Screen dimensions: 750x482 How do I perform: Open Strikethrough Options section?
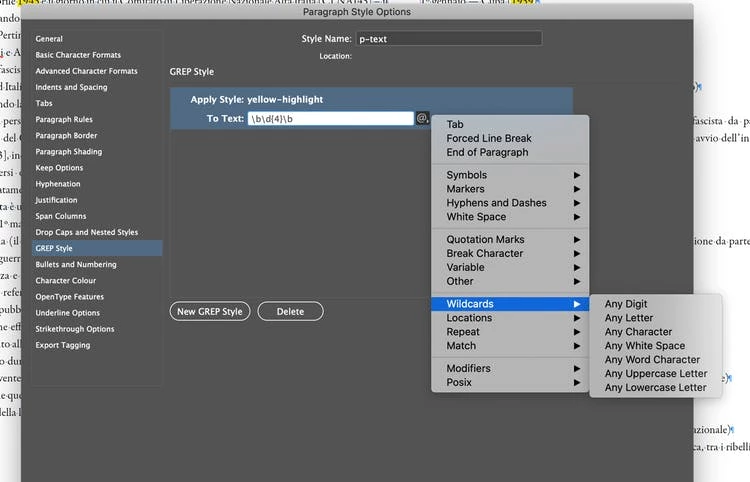[x=75, y=329]
